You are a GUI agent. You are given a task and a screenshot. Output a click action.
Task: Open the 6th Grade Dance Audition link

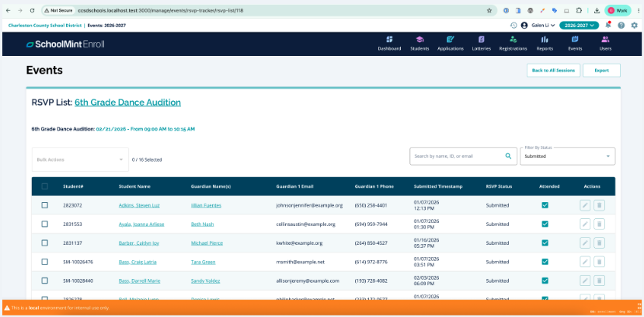[x=127, y=103]
